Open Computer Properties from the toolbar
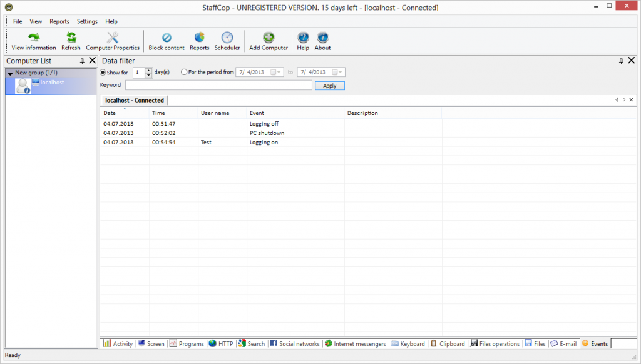Screen dimensions: 641x364 [113, 38]
